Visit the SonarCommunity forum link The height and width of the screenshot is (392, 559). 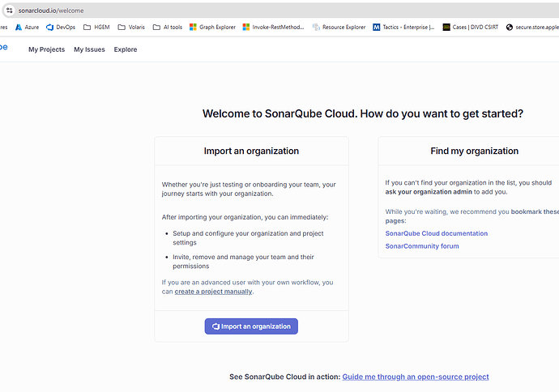click(422, 246)
